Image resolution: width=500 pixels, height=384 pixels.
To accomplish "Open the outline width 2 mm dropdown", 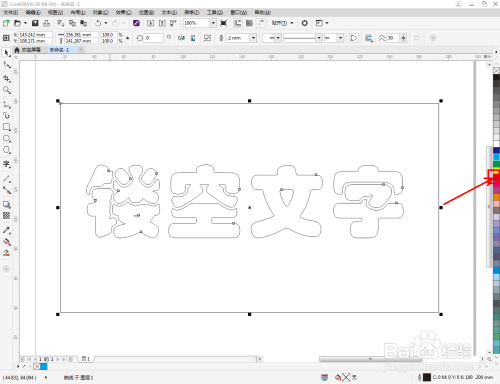I will pyautogui.click(x=253, y=38).
